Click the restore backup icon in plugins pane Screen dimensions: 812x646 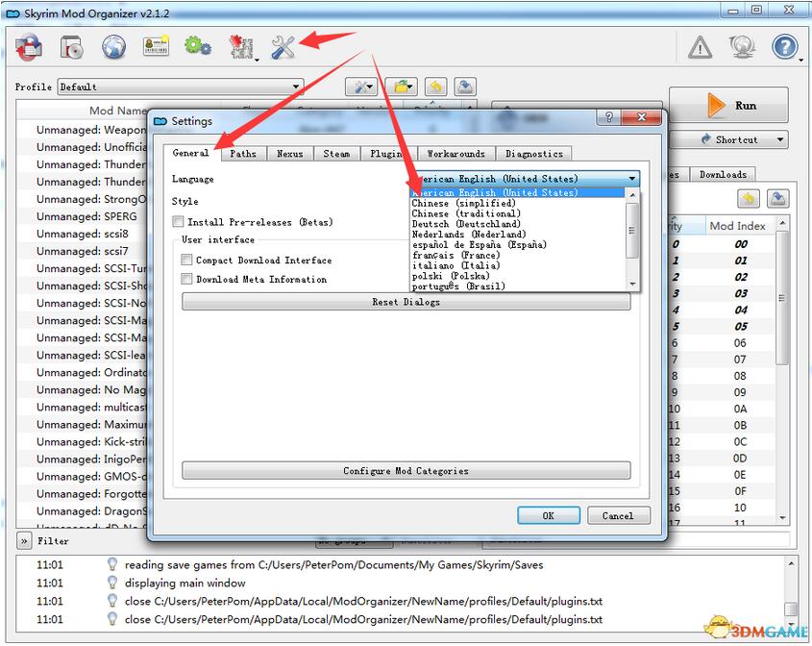(749, 198)
